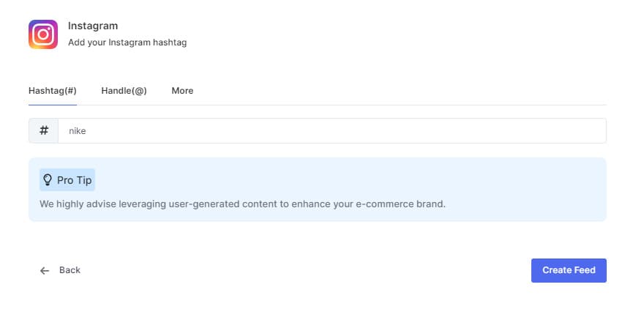Click the 'Add your Instagram hashtag' subtitle
Screen dimensions: 644x309
point(127,42)
